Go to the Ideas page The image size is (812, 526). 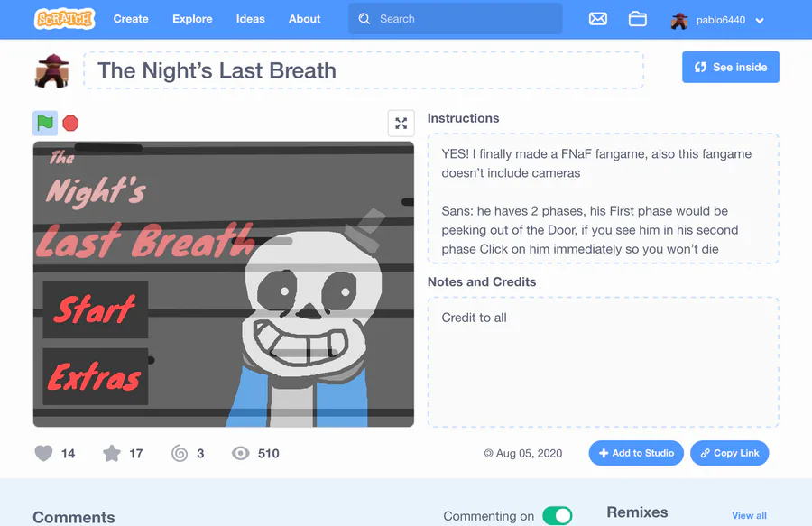click(250, 19)
